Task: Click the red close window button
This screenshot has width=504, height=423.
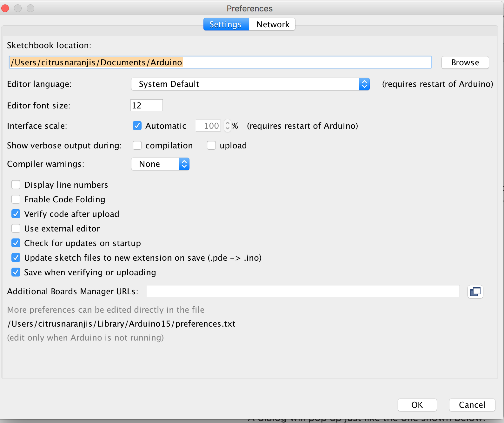Action: click(5, 8)
